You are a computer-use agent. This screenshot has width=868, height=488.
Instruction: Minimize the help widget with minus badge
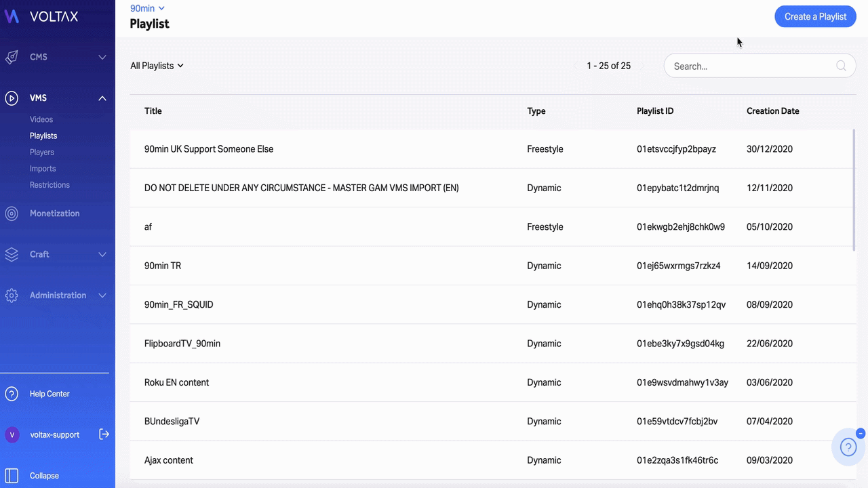click(x=861, y=433)
